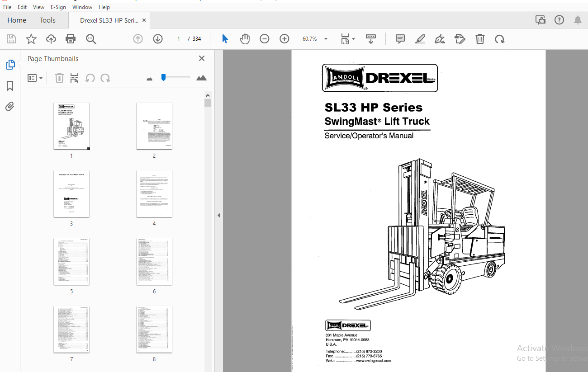View notifications with the bell icon

coord(578,20)
